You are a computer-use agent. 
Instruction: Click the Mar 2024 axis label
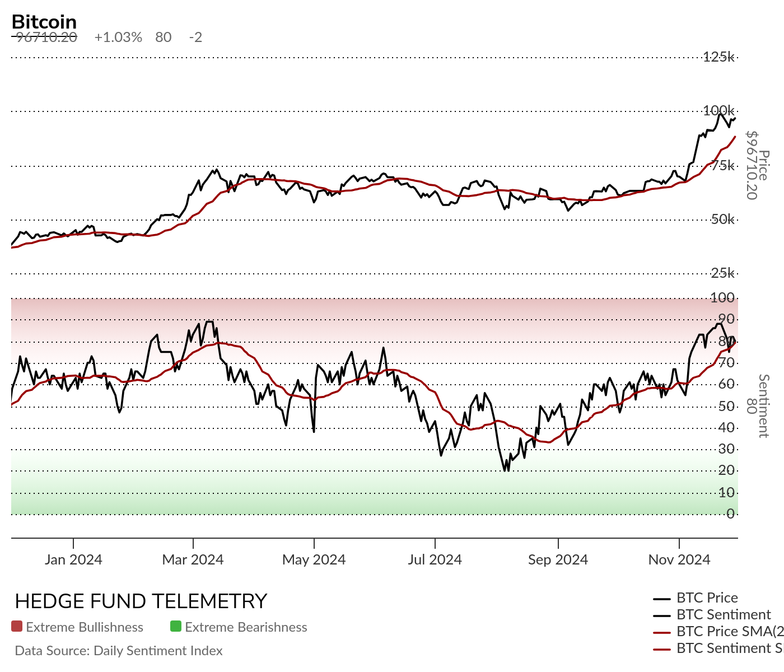tap(193, 559)
